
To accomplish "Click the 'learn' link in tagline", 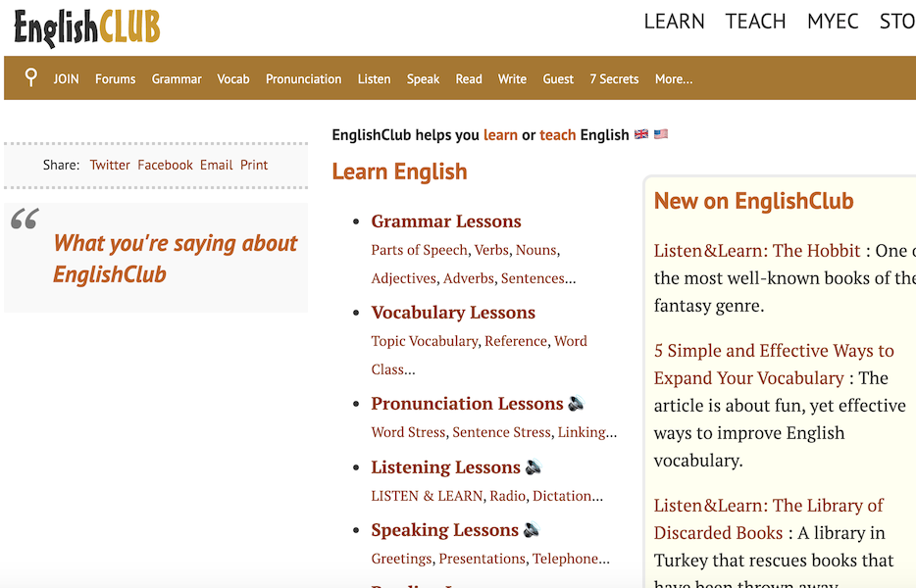I will pyautogui.click(x=500, y=135).
